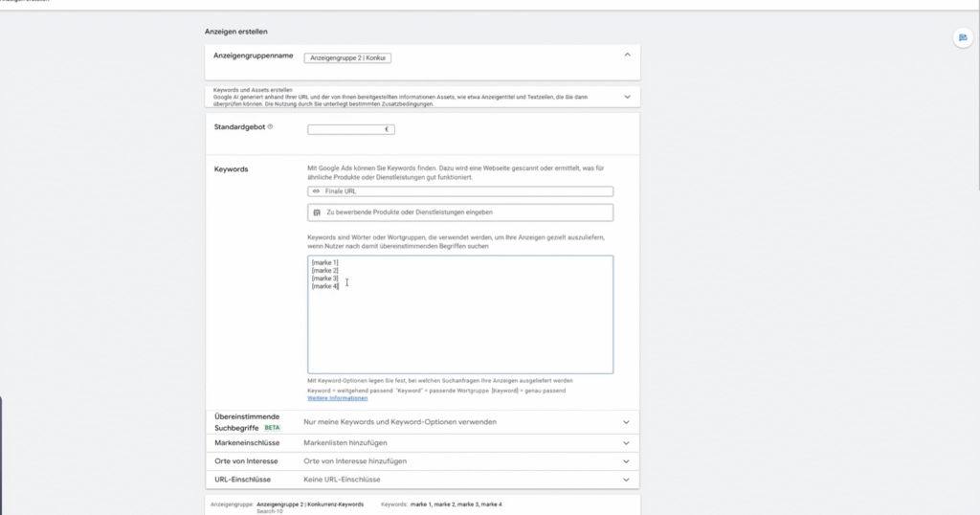
Task: Click the Produkte oder Dienstleistungen input field
Action: (x=460, y=213)
